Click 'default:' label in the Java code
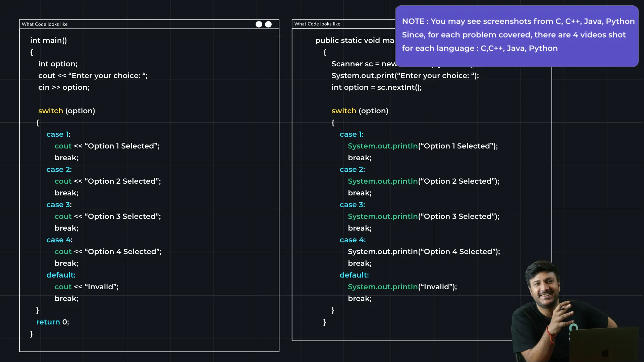The image size is (644, 362). (x=354, y=275)
